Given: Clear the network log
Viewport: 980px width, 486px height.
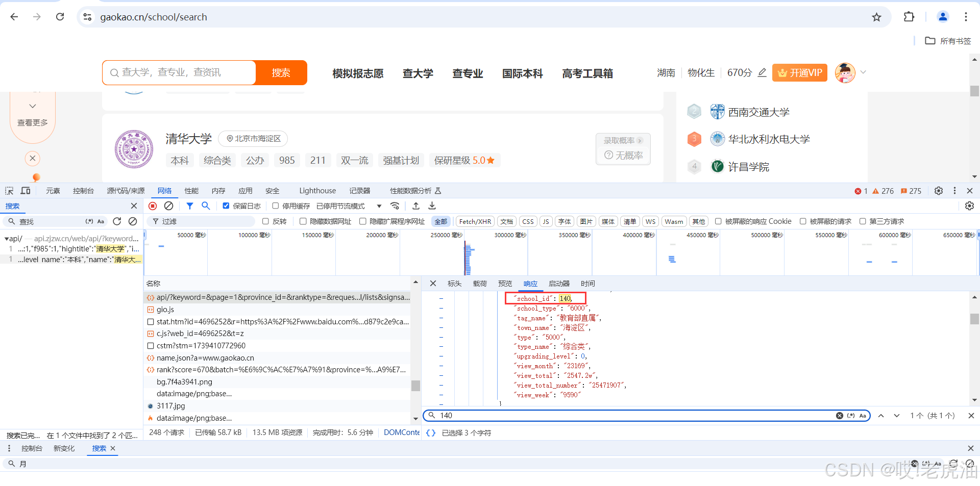Looking at the screenshot, I should tap(168, 206).
